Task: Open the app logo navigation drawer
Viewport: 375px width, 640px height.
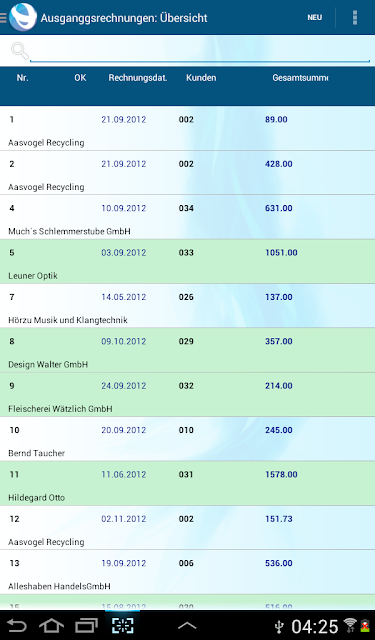Action: (x=19, y=17)
